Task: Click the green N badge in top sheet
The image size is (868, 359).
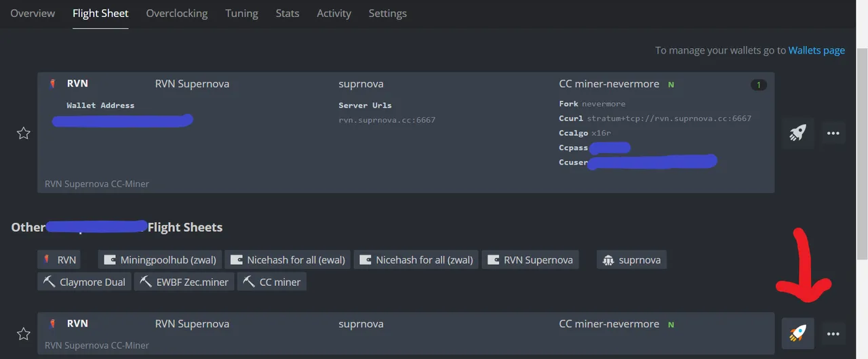Action: (x=671, y=85)
